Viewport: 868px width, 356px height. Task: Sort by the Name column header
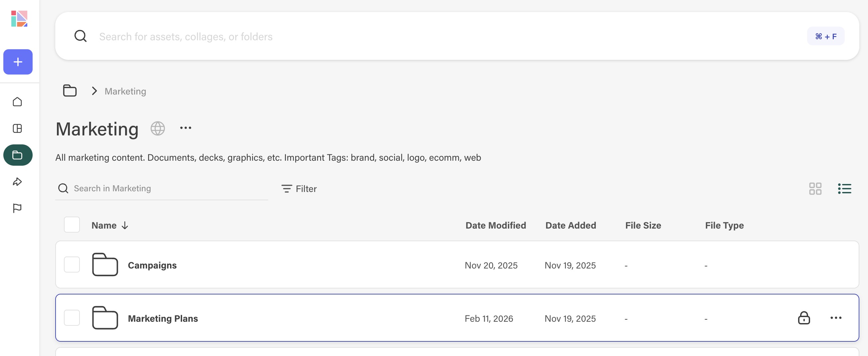click(x=104, y=225)
